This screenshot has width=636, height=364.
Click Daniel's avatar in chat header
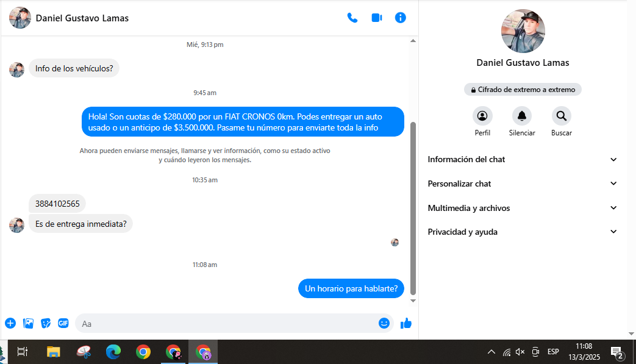(x=20, y=18)
